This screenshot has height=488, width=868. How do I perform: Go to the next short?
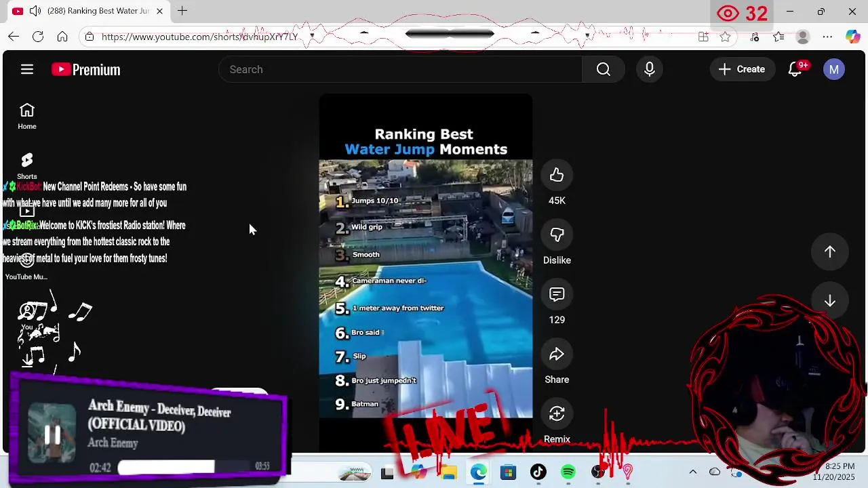[x=830, y=301]
